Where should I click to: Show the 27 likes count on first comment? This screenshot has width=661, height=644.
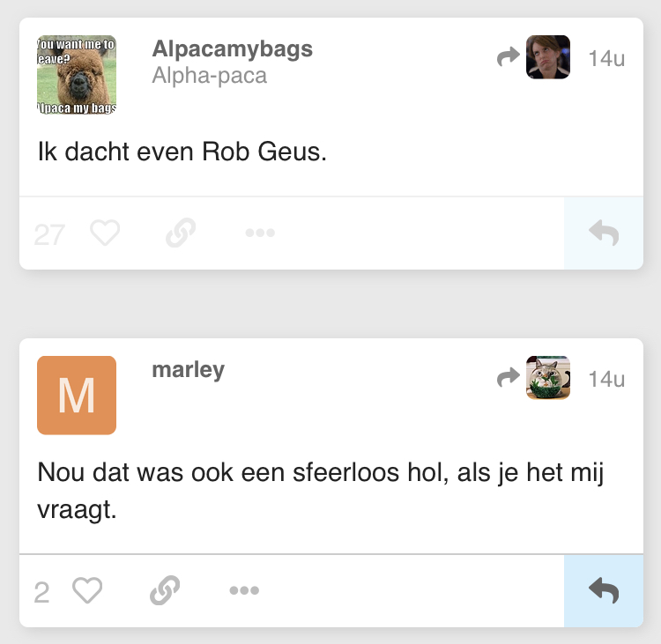coord(49,234)
